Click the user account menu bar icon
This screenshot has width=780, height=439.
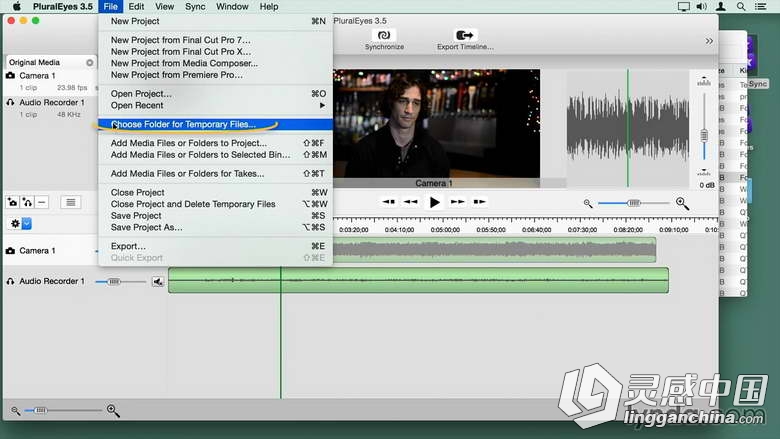tap(720, 6)
